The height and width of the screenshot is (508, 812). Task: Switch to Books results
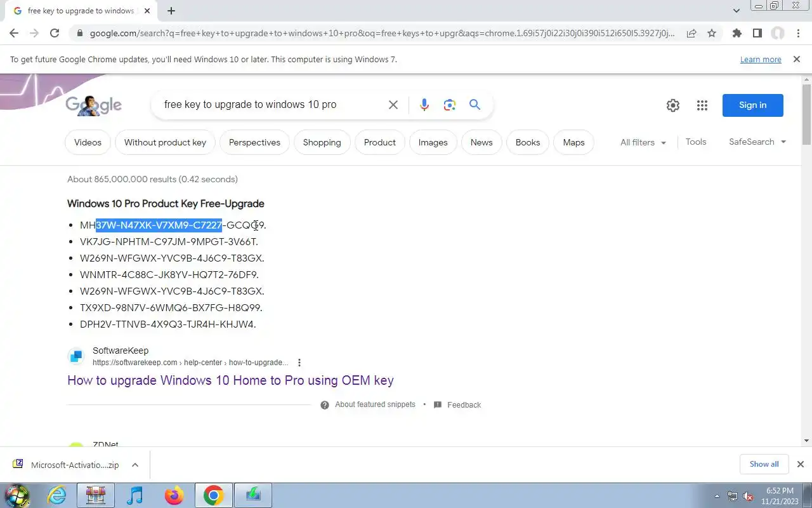point(528,142)
